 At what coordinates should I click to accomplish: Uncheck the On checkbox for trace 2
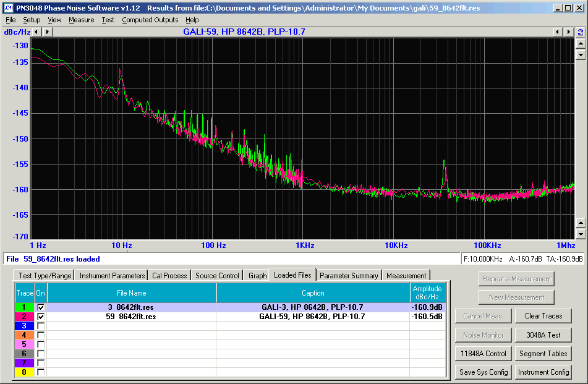41,317
